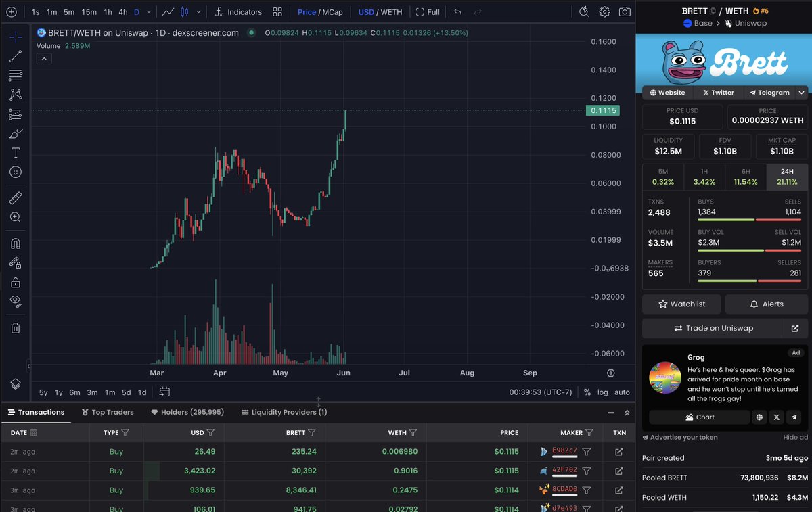Expand chart with Full button
The height and width of the screenshot is (512, 812).
pyautogui.click(x=428, y=12)
